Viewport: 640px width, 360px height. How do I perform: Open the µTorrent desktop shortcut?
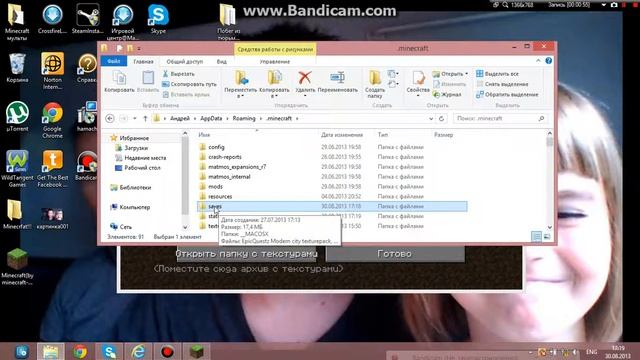17,116
